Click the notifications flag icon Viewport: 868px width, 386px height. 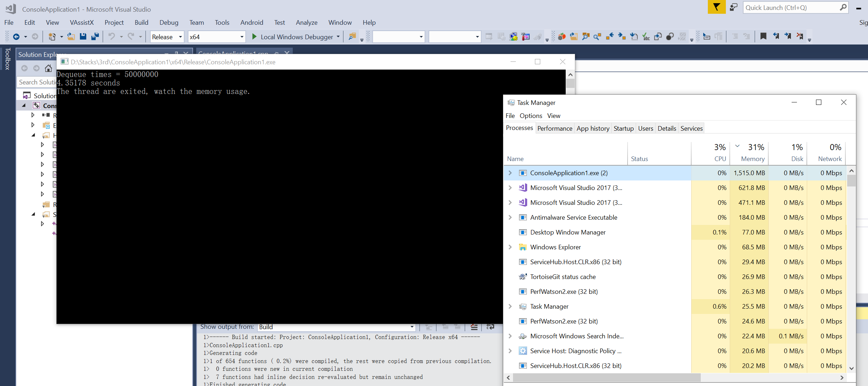pyautogui.click(x=716, y=7)
